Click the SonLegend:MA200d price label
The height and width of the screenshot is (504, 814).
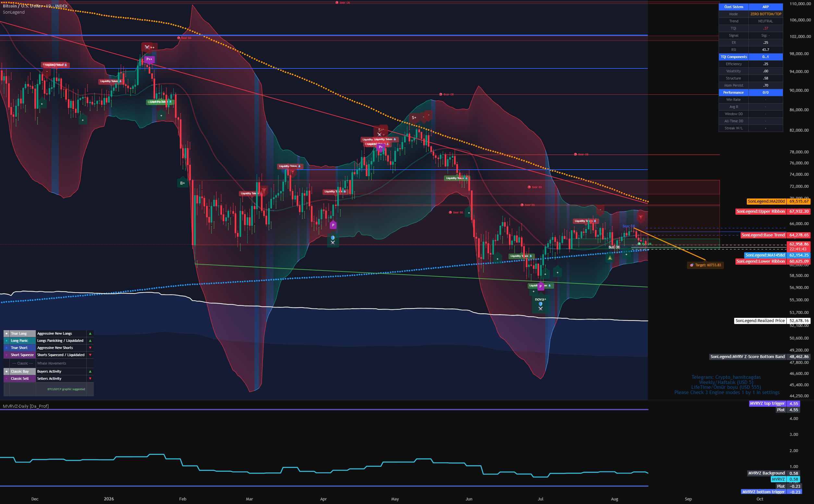point(766,201)
